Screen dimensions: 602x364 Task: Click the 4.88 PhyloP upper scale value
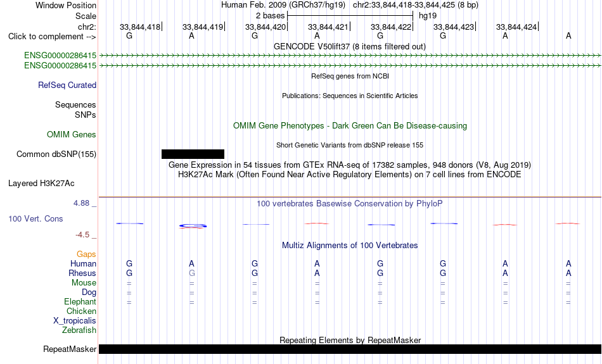coord(81,203)
